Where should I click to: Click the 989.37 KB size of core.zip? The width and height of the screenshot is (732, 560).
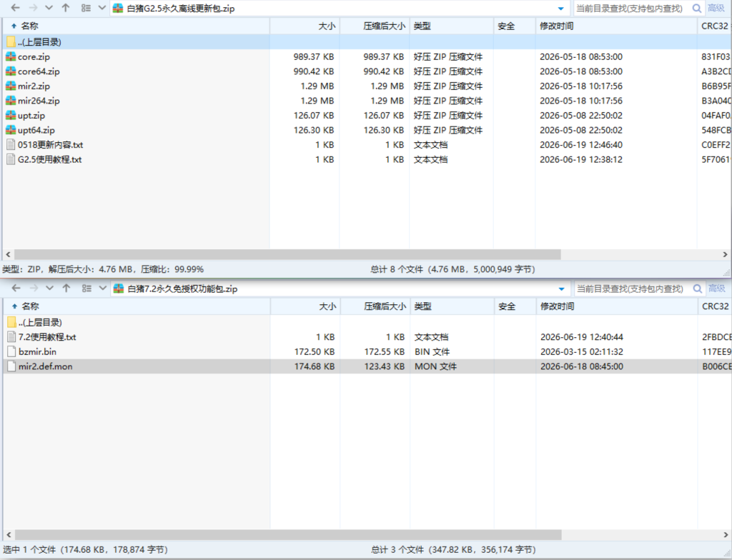click(x=314, y=57)
